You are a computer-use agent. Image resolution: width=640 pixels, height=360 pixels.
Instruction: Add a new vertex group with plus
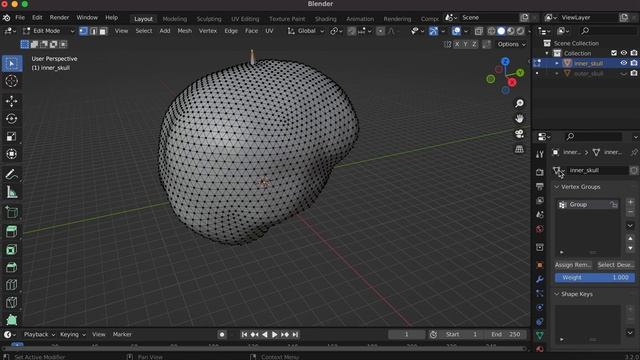(630, 202)
